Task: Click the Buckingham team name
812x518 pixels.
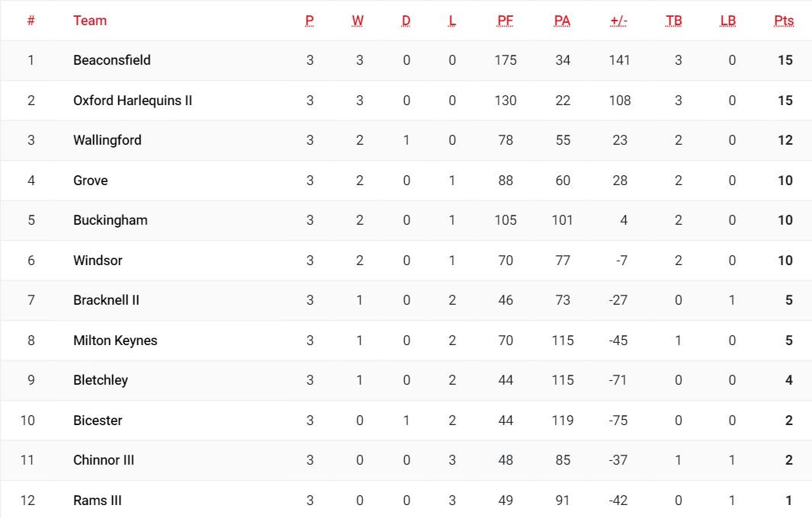Action: click(x=110, y=220)
